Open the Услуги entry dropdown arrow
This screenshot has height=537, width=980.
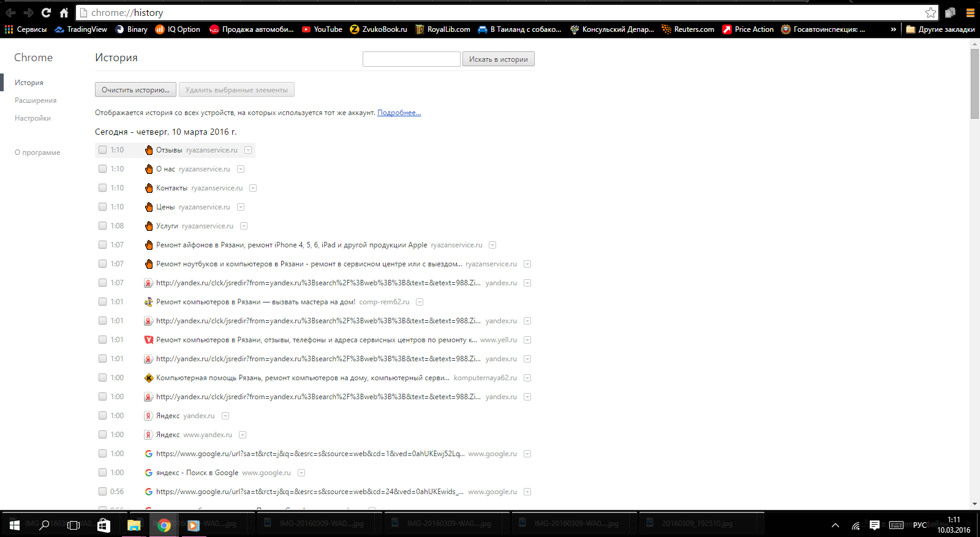tap(244, 226)
